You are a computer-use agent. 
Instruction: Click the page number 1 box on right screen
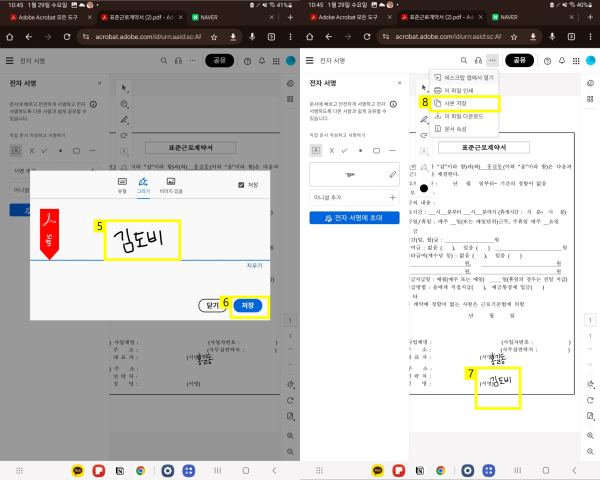pyautogui.click(x=590, y=320)
